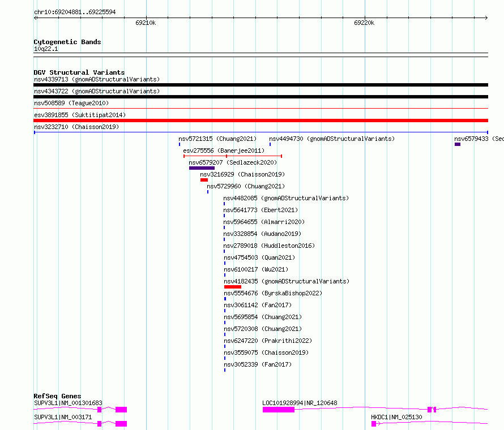Open nsv3216929 (Chaisson2019) label
504x430 pixels.
(242, 174)
